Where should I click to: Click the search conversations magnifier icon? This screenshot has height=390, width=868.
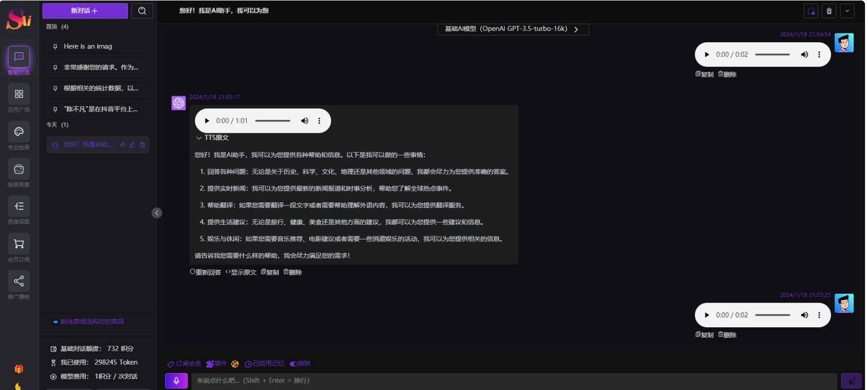pyautogui.click(x=142, y=11)
